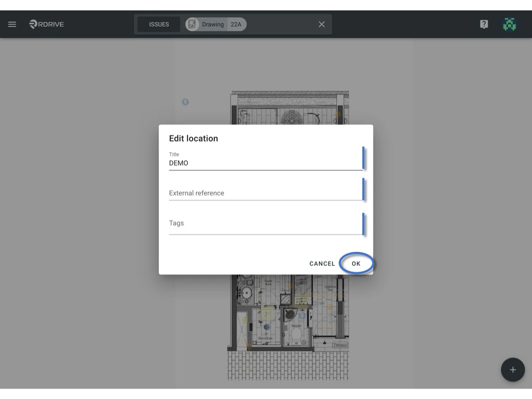Screen dimensions: 532x399
Task: Click the RDRIVE logo
Action: pyautogui.click(x=46, y=24)
